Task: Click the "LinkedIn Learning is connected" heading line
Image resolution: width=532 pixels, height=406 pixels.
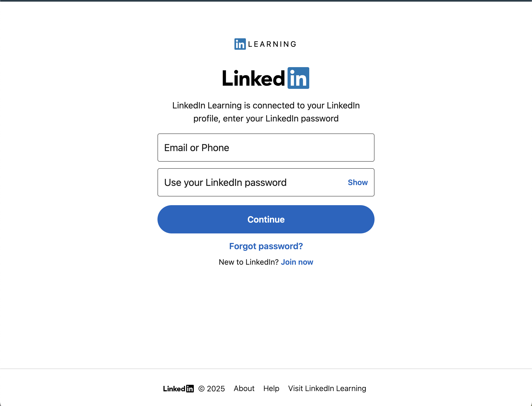Action: pos(266,105)
